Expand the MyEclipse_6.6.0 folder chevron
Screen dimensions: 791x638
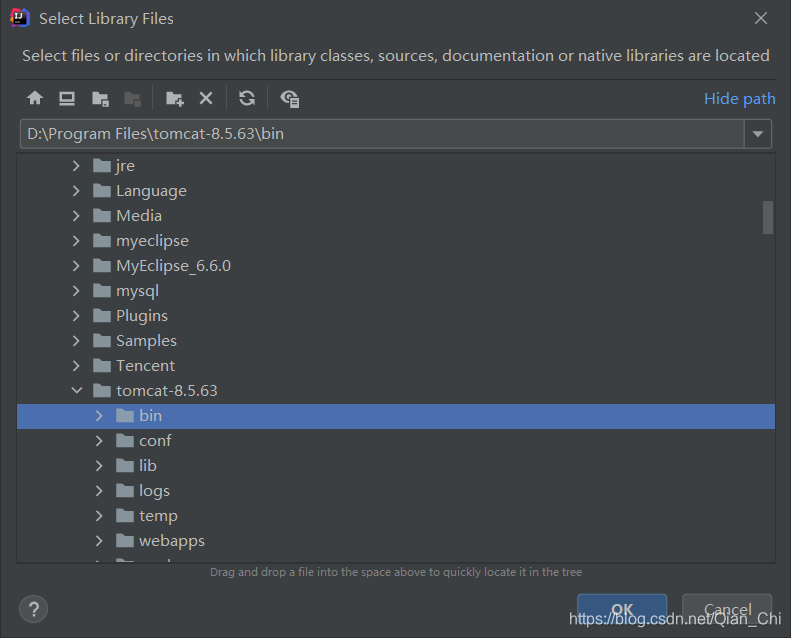point(76,266)
